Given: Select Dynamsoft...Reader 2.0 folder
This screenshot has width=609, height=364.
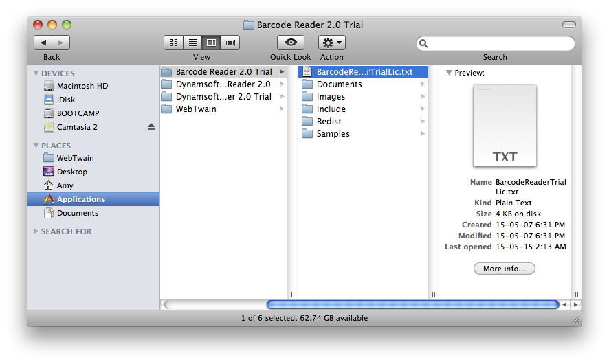Looking at the screenshot, I should (223, 84).
